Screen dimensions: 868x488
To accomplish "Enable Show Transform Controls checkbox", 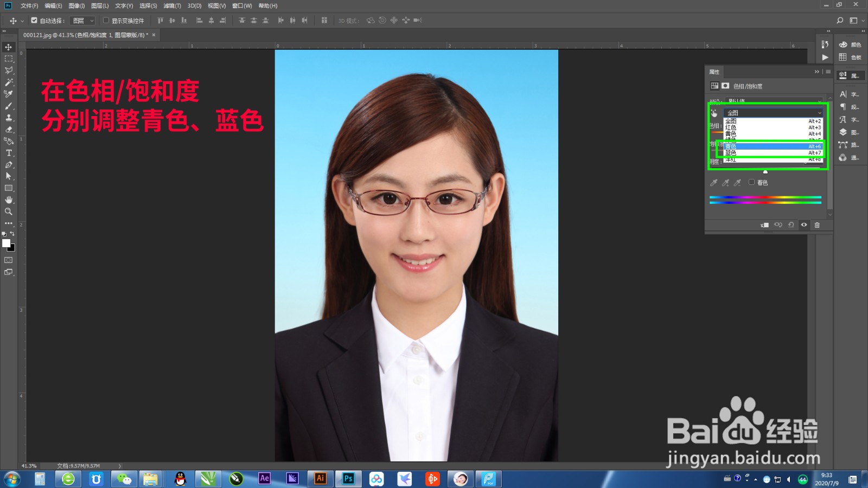I will 106,21.
